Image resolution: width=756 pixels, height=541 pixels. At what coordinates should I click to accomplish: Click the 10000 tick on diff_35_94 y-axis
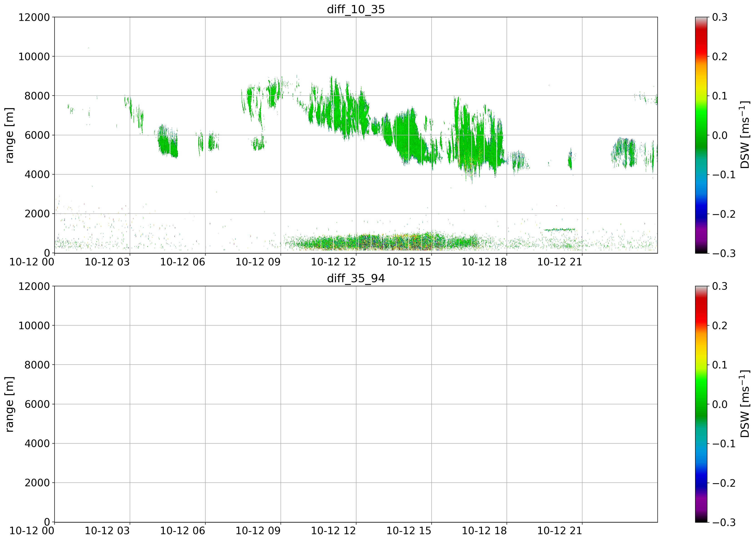pos(34,326)
